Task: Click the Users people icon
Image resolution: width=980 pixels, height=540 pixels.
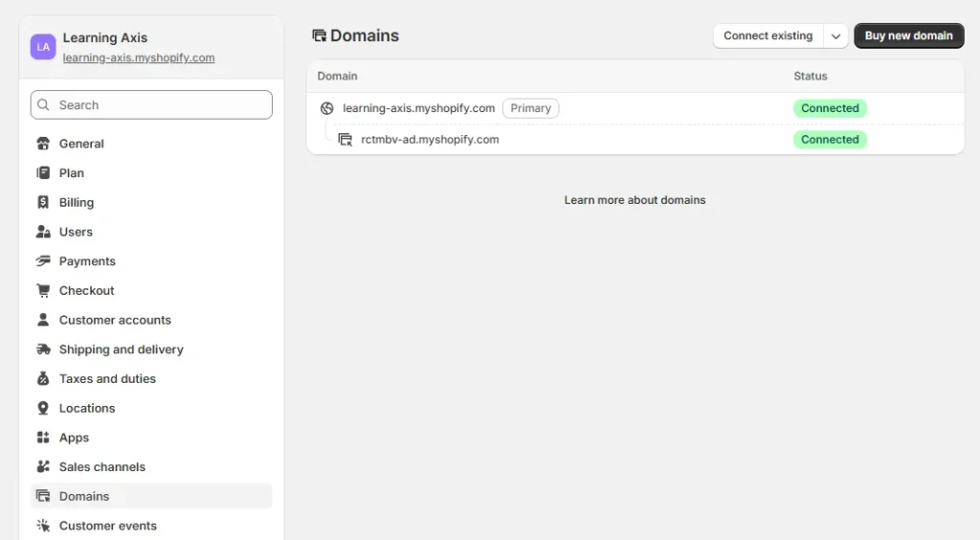Action: point(43,232)
